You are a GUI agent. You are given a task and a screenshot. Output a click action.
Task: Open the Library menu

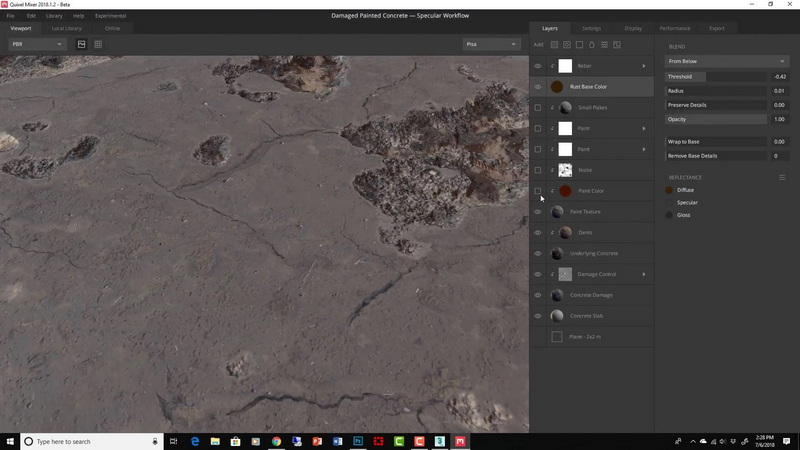click(x=54, y=16)
